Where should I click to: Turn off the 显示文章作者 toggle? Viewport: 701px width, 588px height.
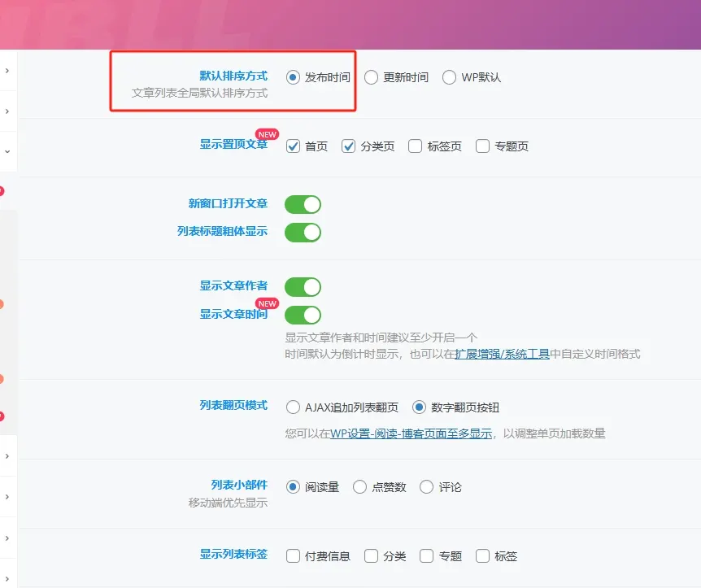pos(303,287)
